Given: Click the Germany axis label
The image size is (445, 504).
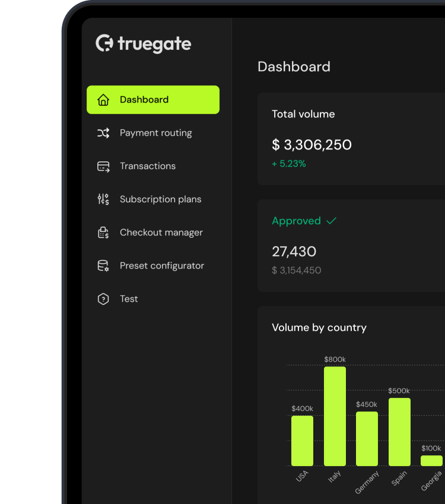Looking at the screenshot, I should [367, 482].
